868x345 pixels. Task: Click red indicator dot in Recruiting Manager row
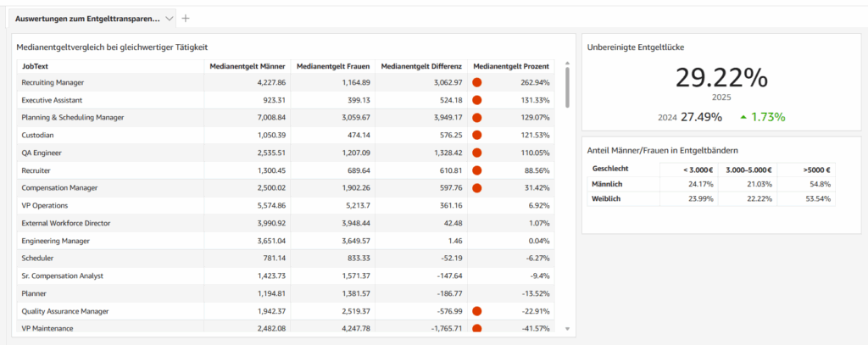click(x=477, y=82)
